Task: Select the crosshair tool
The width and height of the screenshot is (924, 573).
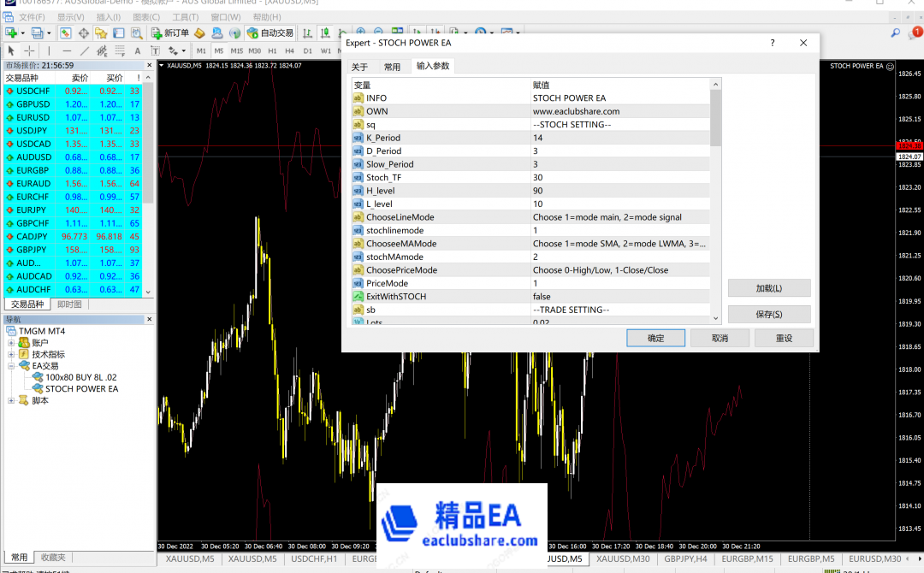Action: (29, 51)
